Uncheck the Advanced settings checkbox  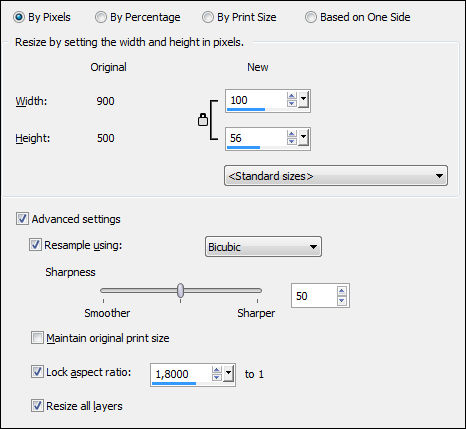click(22, 219)
